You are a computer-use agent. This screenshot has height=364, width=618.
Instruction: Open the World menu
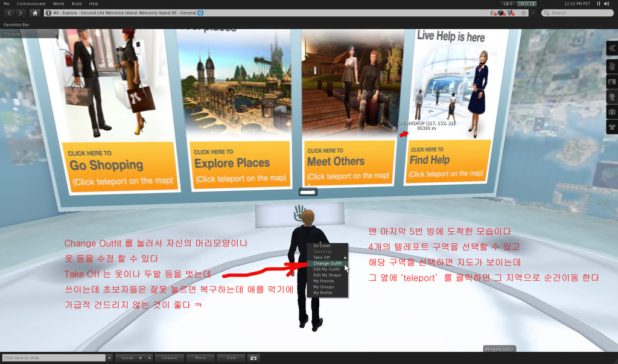click(x=59, y=4)
